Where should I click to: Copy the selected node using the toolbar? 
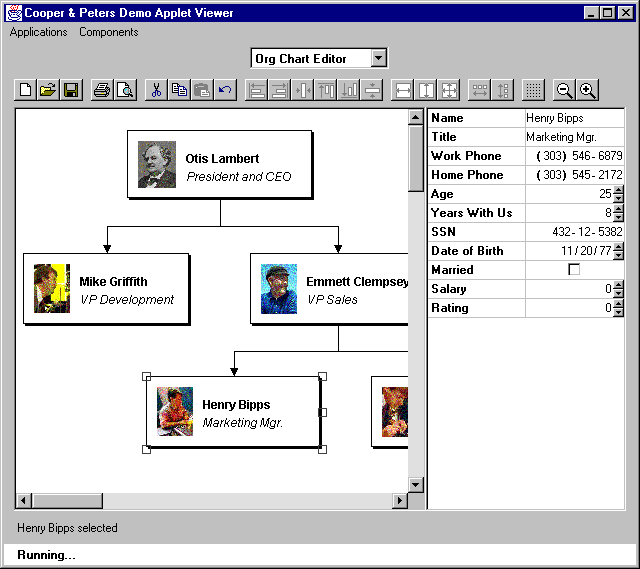click(179, 90)
